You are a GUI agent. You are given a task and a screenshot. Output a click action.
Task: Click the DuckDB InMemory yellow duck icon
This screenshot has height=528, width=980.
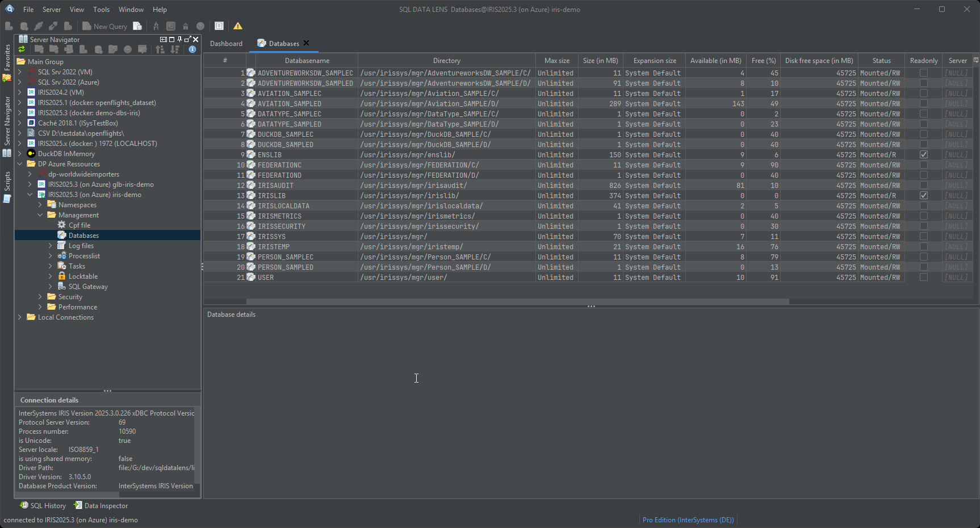coord(31,153)
